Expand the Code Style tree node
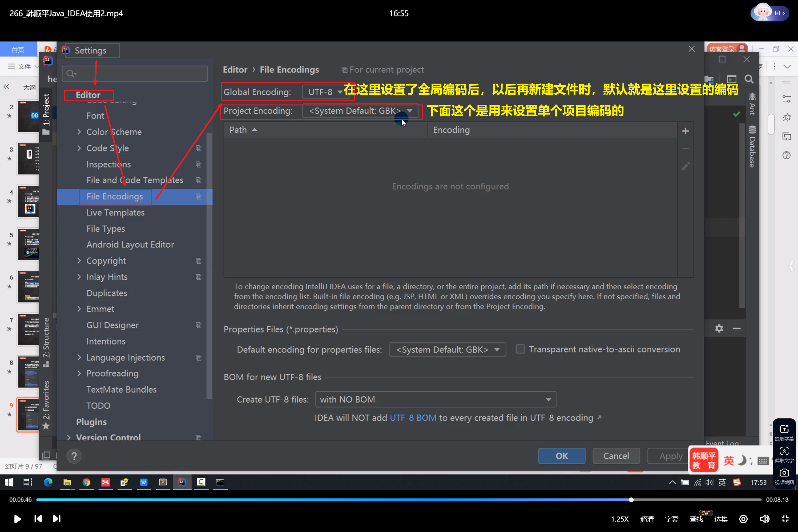The width and height of the screenshot is (798, 532). coord(79,148)
